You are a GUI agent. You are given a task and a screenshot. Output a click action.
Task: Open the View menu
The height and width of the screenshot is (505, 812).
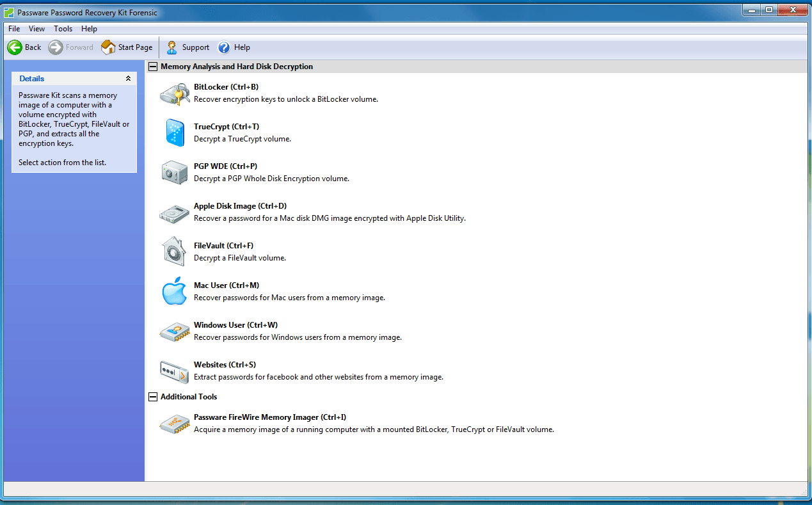tap(36, 29)
